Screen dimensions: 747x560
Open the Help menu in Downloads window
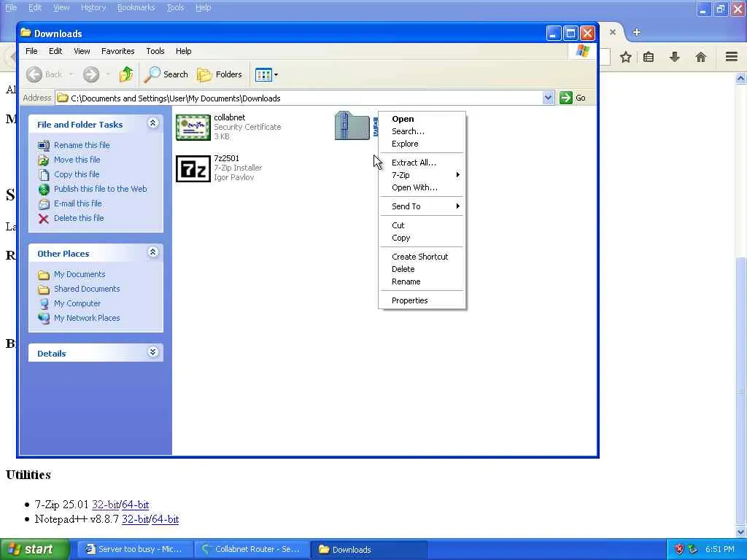click(x=183, y=51)
